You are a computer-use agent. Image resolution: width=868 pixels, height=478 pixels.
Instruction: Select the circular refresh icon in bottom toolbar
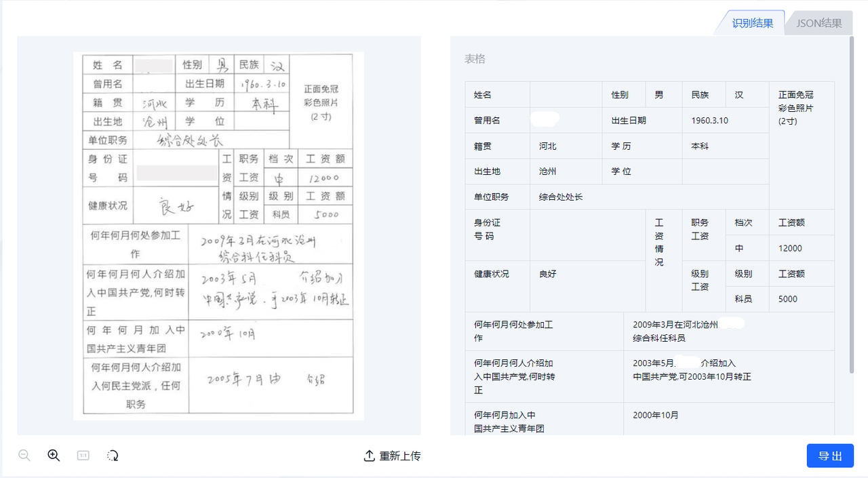113,455
